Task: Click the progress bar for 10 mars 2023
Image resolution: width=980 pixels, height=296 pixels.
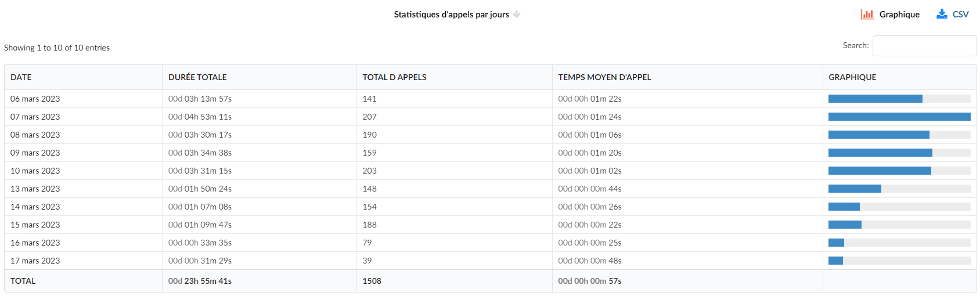Action: tap(899, 171)
